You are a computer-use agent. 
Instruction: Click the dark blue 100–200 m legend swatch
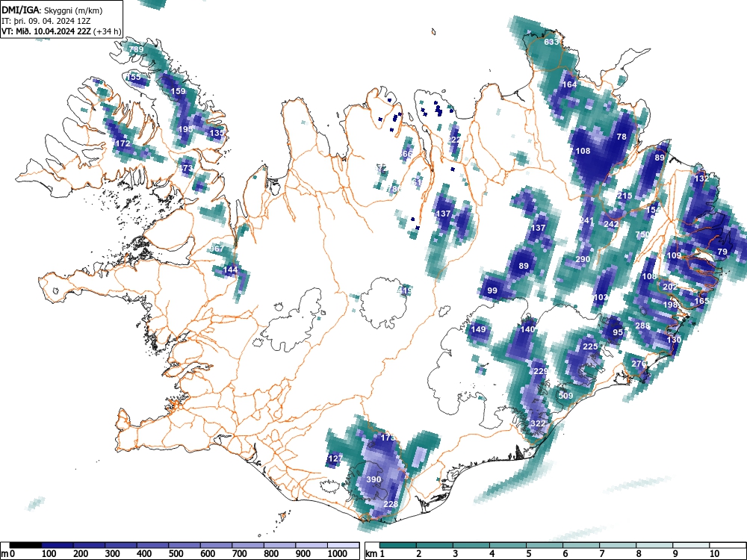pos(58,545)
